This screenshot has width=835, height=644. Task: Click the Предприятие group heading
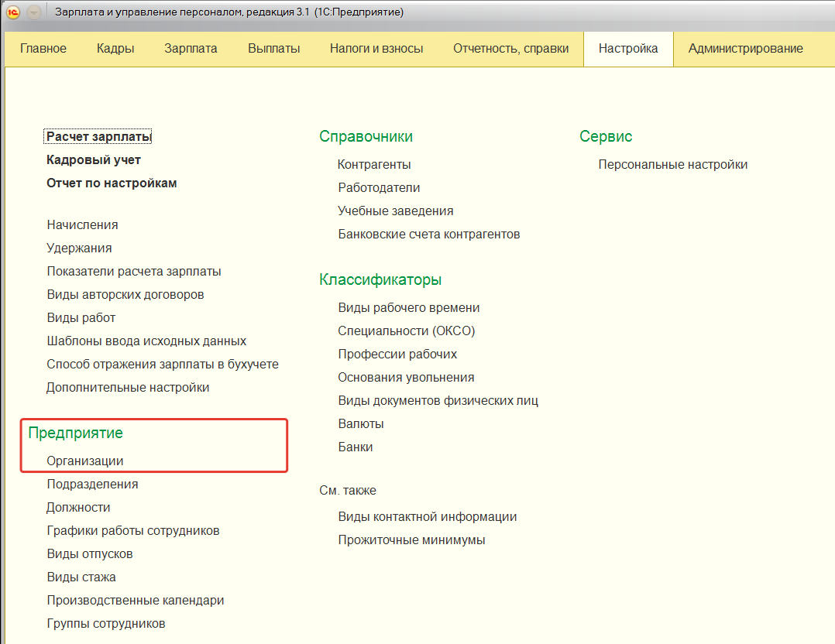point(76,433)
